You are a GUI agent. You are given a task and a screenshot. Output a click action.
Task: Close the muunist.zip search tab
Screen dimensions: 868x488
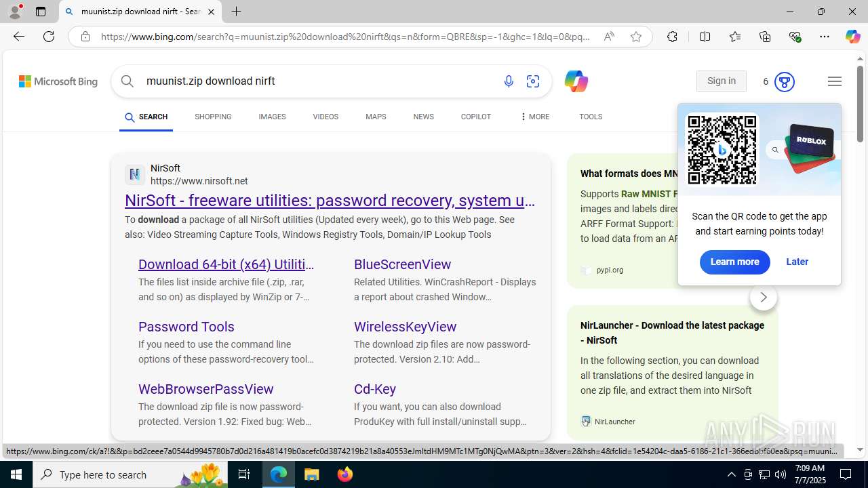pyautogui.click(x=211, y=12)
